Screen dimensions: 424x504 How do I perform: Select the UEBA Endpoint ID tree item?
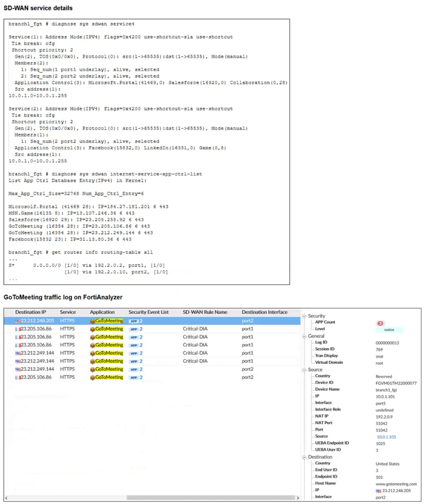coord(332,443)
